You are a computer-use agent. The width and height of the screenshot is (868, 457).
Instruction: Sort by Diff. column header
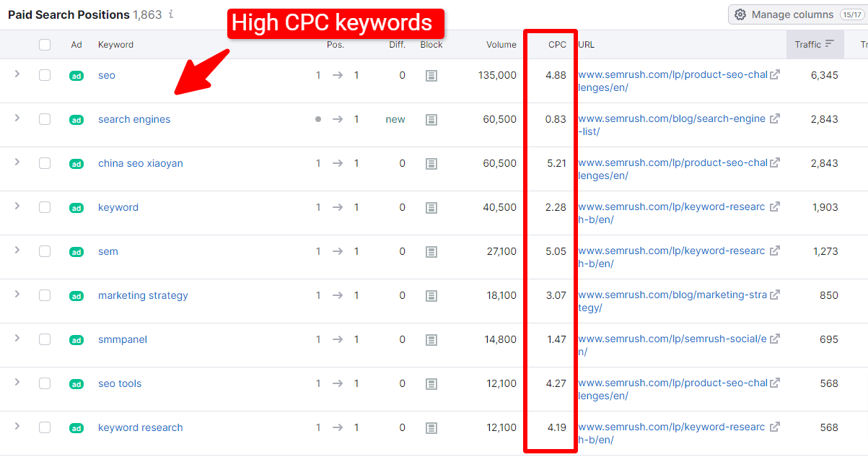pos(397,45)
